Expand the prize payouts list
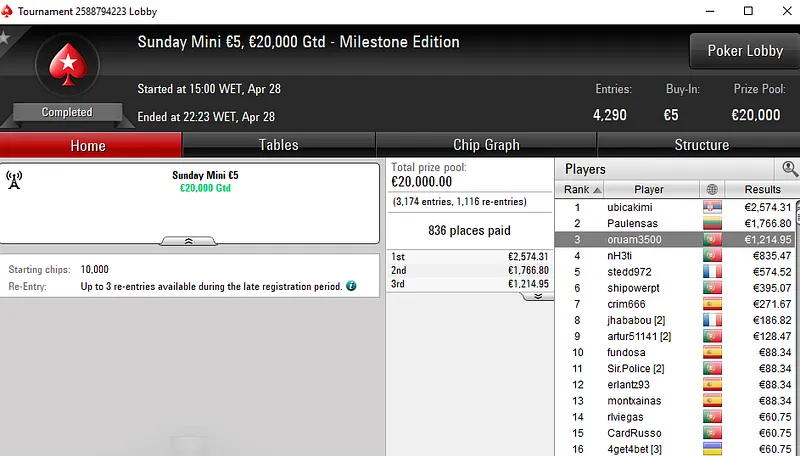800x456 pixels. pos(537,296)
